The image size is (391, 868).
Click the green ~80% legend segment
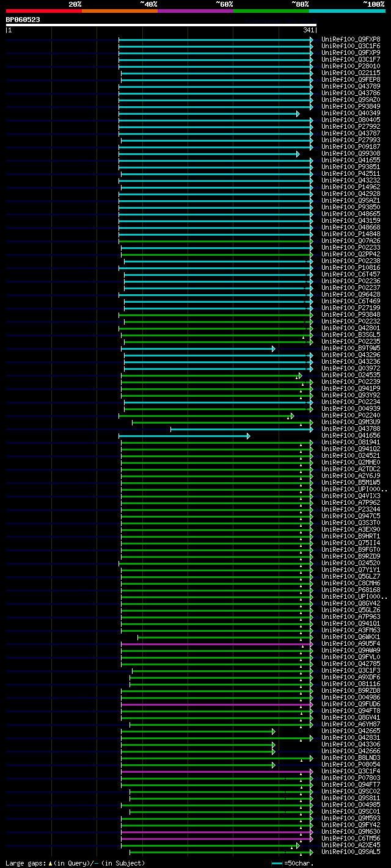(x=271, y=11)
